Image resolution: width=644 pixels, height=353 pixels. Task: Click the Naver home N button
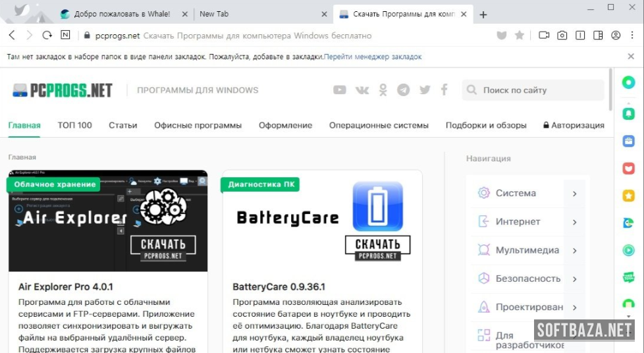66,36
